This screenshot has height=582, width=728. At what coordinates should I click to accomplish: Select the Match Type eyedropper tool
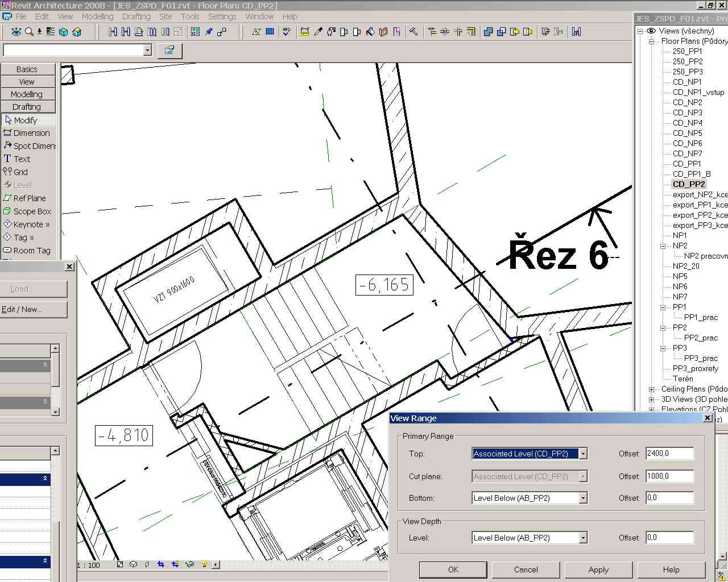(318, 32)
